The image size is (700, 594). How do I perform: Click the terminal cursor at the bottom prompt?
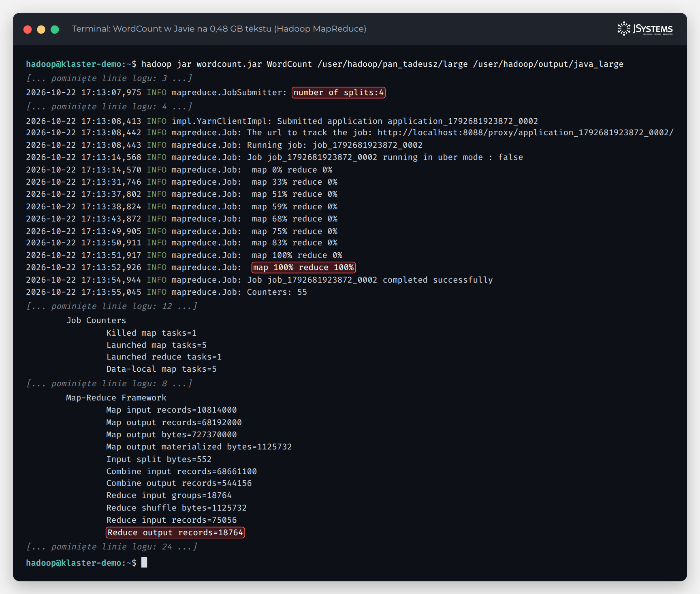coord(144,562)
